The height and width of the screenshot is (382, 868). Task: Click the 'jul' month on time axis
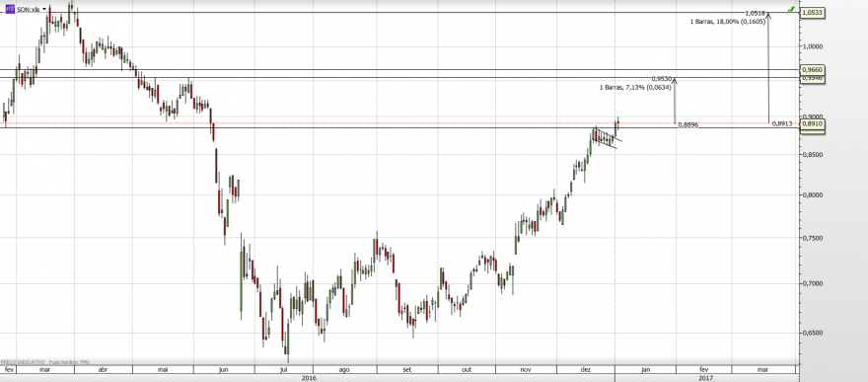[283, 369]
